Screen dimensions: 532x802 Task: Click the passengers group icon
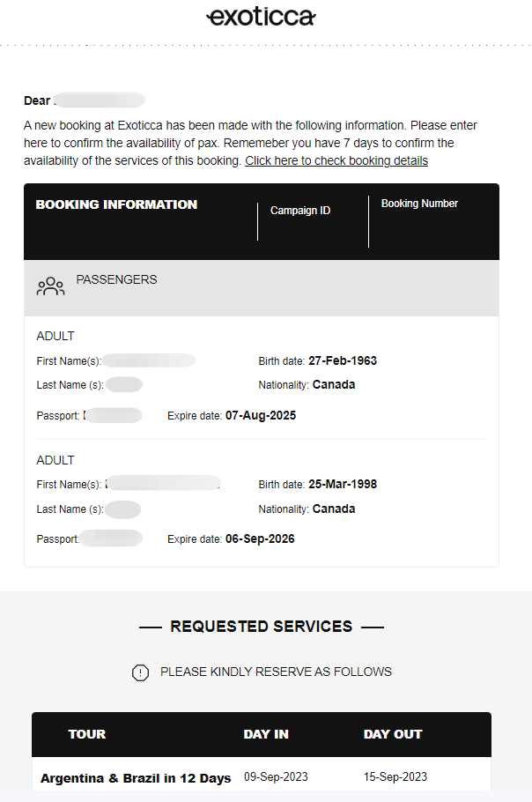click(50, 286)
